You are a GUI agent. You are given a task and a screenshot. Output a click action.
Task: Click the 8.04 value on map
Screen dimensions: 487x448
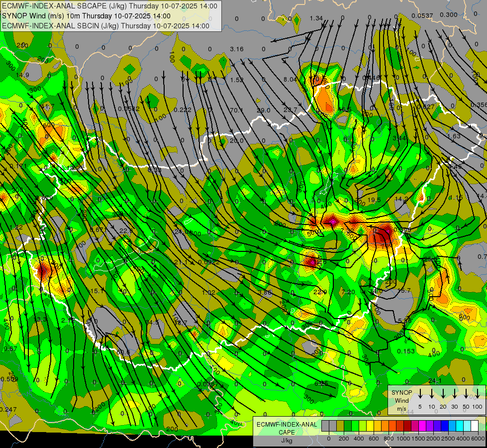pyautogui.click(x=290, y=80)
